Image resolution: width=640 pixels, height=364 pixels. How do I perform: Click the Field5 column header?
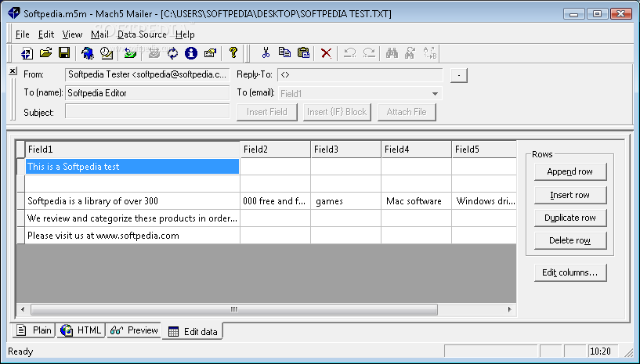click(484, 150)
